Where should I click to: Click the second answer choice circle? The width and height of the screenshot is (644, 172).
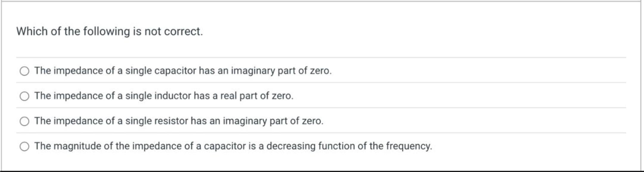tap(25, 96)
